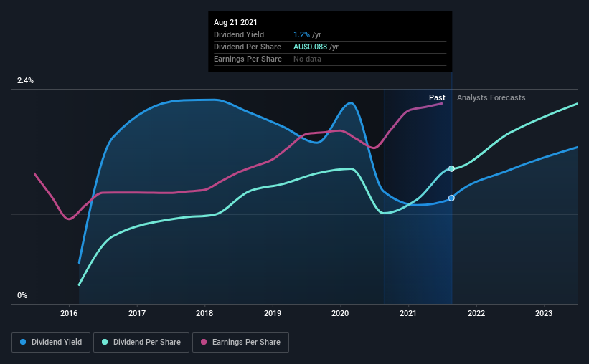Viewport: 589px width, 364px height.
Task: Toggle the Dividend Per Share legend button
Action: [x=141, y=343]
